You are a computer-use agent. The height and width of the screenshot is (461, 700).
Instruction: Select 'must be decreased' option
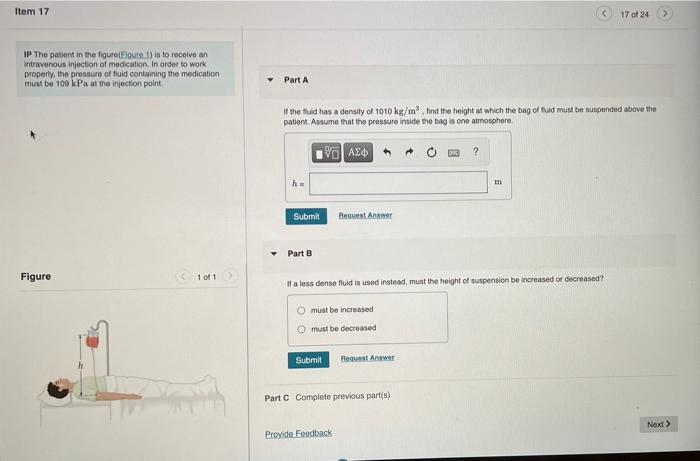click(x=301, y=329)
